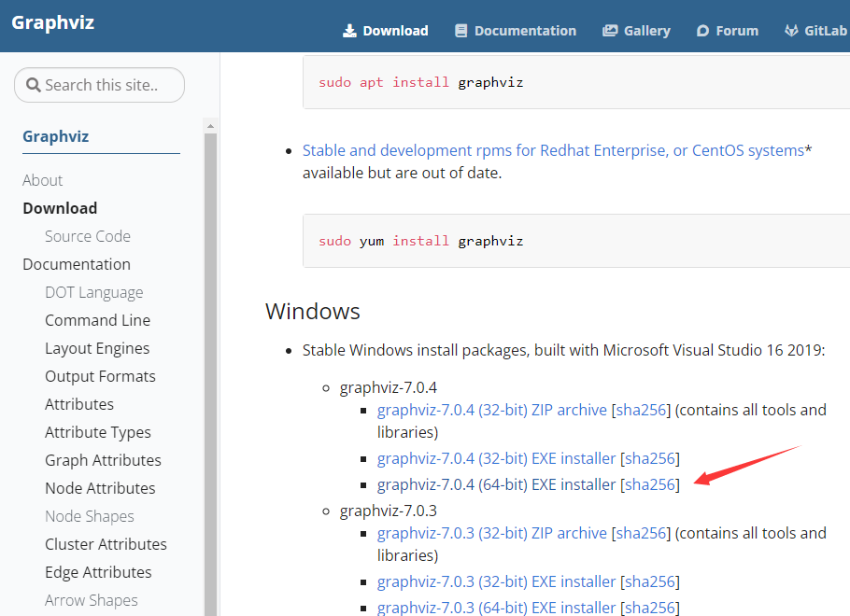Download graphviz-7.0.4 (64-bit) EXE installer

tap(497, 484)
